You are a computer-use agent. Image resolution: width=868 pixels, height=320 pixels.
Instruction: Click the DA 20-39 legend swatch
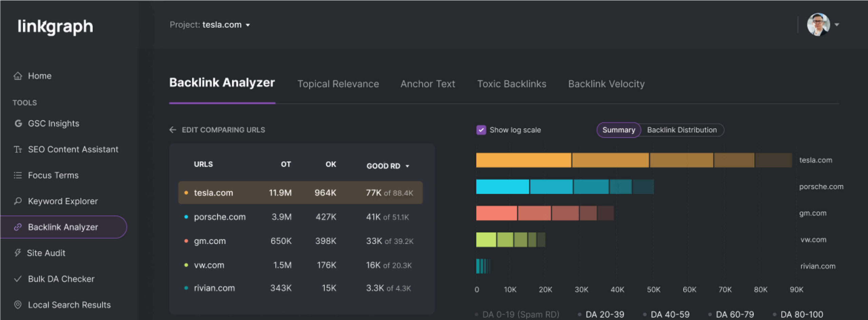pyautogui.click(x=579, y=315)
